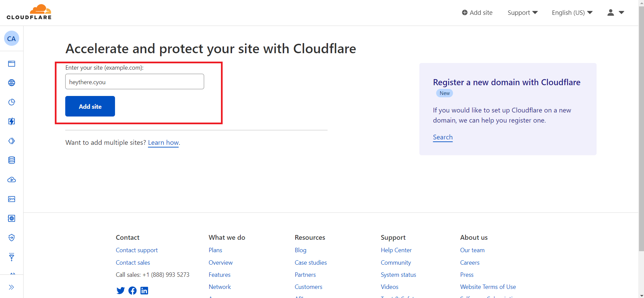
Task: Open the Workers diamond sidebar icon
Action: tap(12, 141)
